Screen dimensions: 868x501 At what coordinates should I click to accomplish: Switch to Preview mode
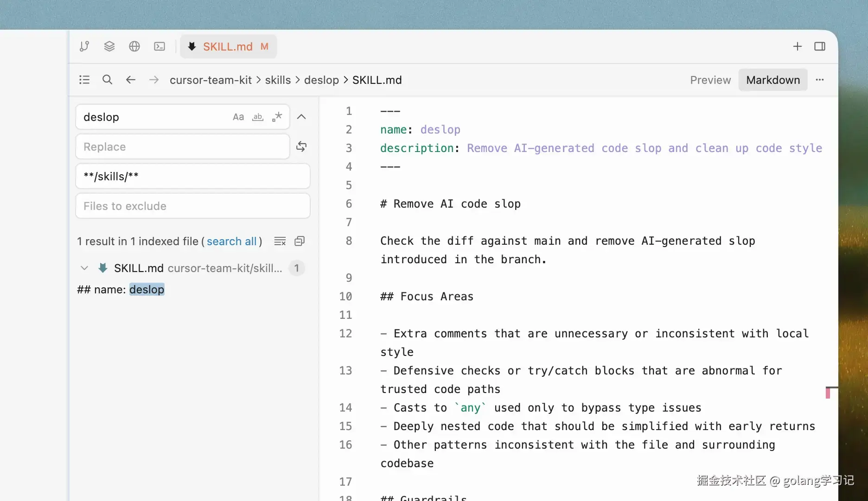point(710,80)
